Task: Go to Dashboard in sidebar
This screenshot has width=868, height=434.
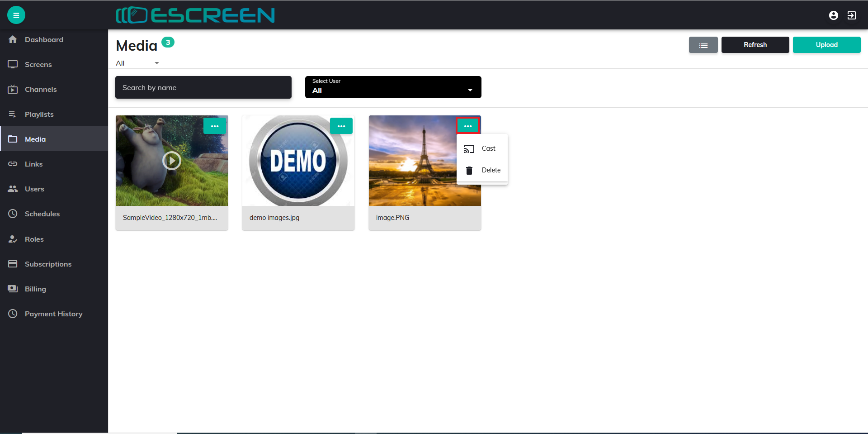Action: click(x=44, y=40)
